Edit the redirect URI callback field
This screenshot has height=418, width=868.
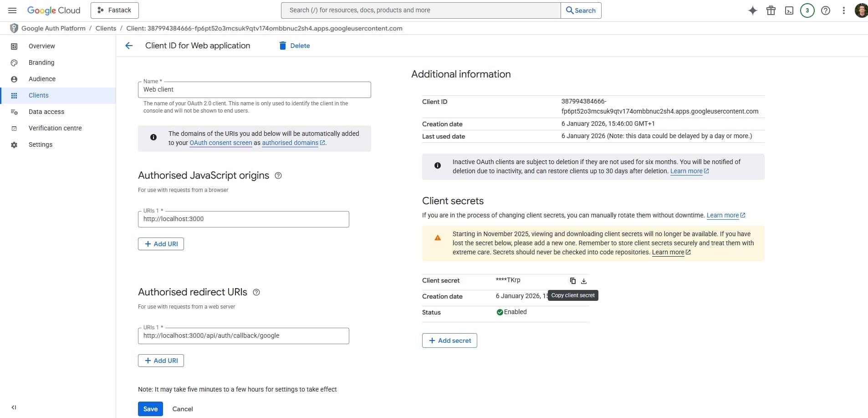(243, 336)
